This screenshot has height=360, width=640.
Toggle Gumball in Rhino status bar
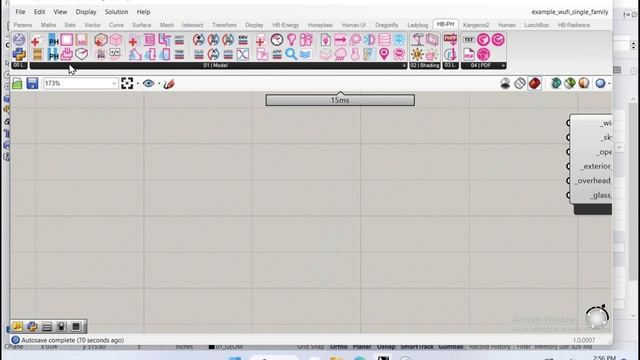click(x=451, y=347)
